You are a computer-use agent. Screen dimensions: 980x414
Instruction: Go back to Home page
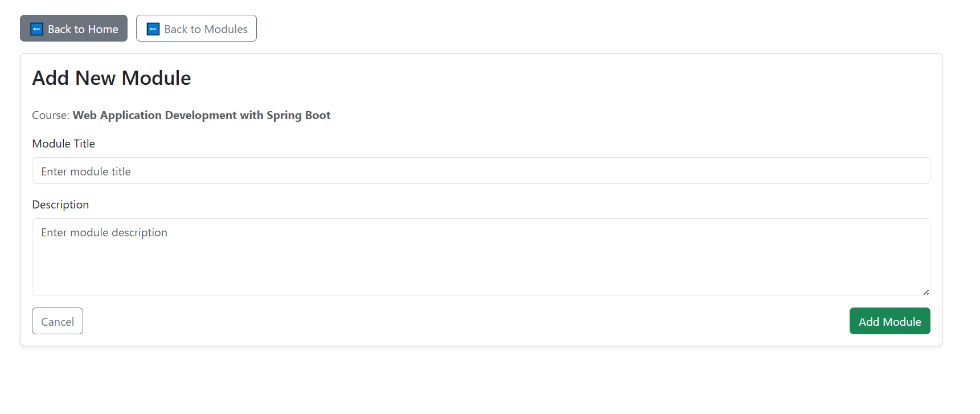pyautogui.click(x=73, y=28)
